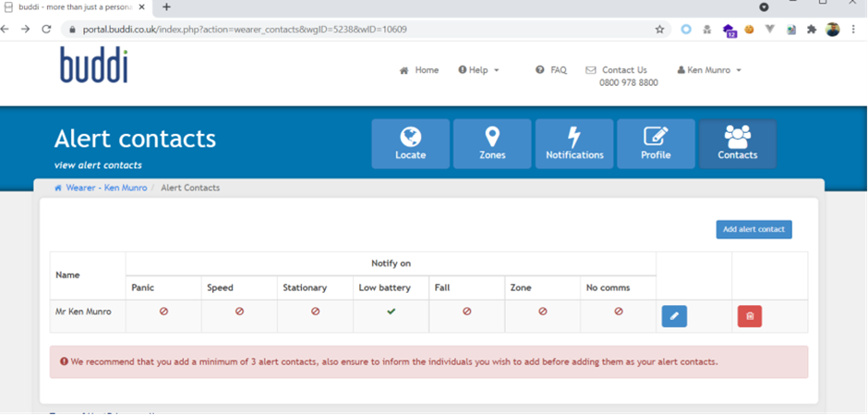
Task: Click the phone number 0800 978 8800
Action: [628, 82]
